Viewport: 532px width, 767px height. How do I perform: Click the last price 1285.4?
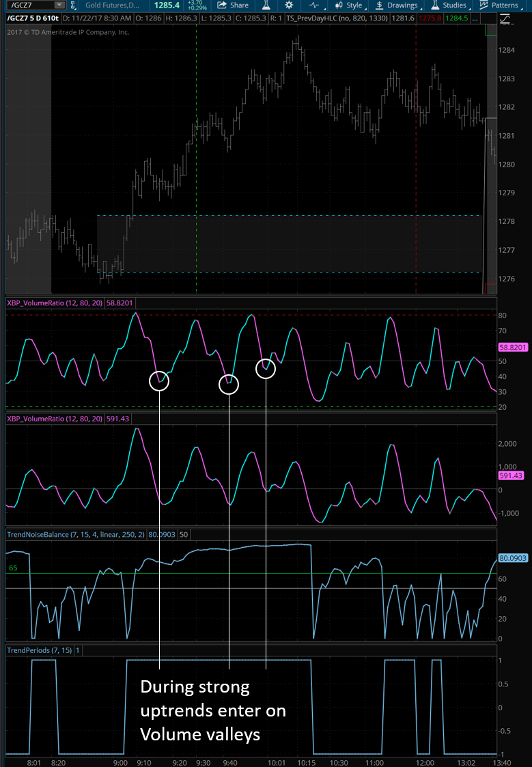(x=167, y=5)
